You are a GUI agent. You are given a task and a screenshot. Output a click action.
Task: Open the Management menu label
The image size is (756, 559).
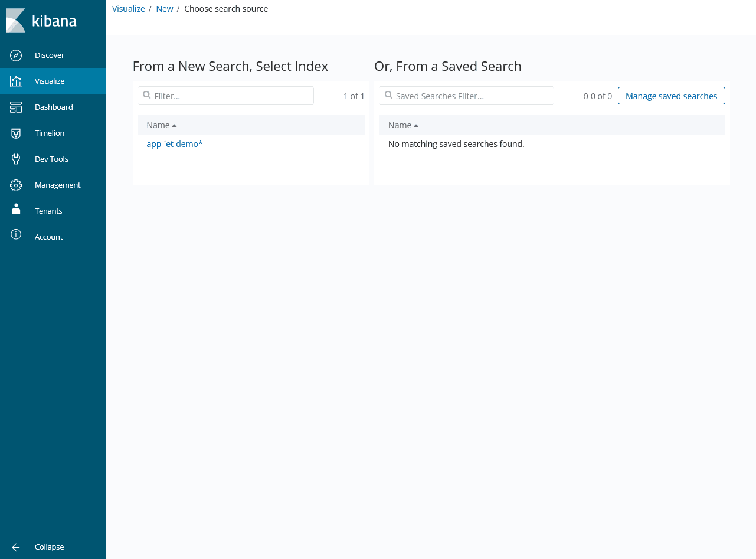(57, 185)
